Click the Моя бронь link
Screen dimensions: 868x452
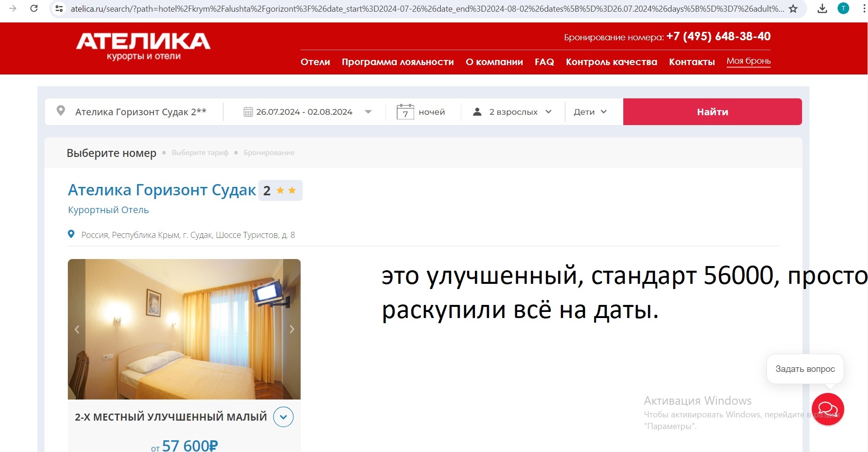(749, 61)
